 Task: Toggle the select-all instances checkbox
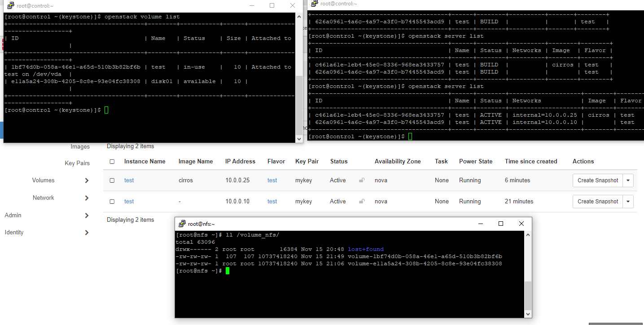[x=112, y=162]
